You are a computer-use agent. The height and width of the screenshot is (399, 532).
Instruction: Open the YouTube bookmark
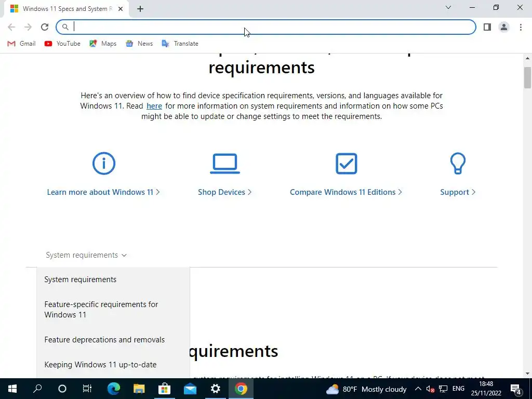[x=62, y=44]
